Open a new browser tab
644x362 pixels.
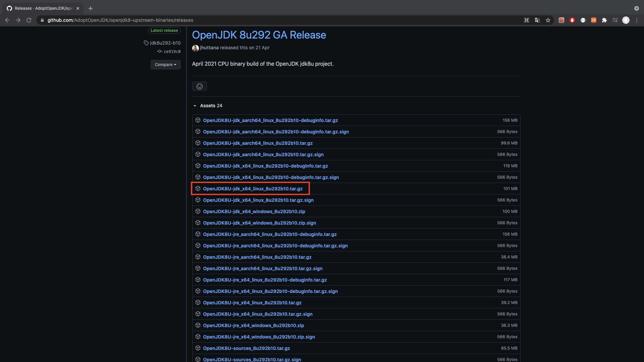pos(91,8)
